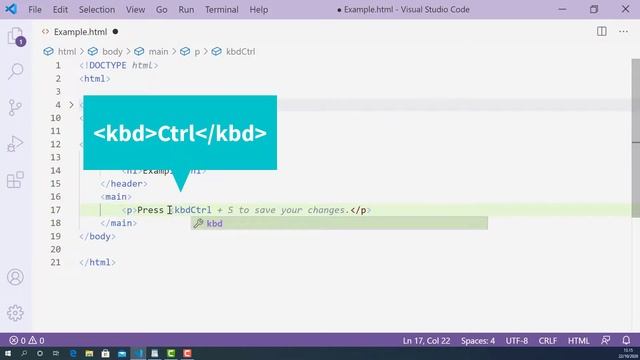The height and width of the screenshot is (360, 640).
Task: Click line number 21 in gutter
Action: (56, 262)
